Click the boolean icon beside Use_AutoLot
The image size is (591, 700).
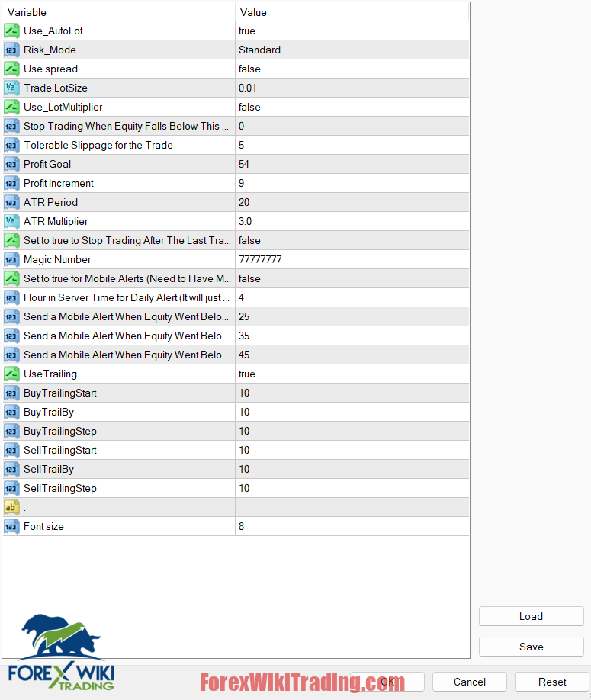(x=11, y=31)
